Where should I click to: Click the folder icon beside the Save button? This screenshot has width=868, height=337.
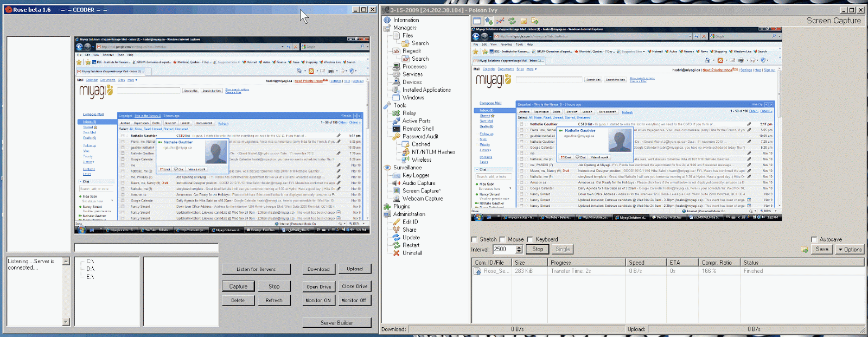click(805, 250)
